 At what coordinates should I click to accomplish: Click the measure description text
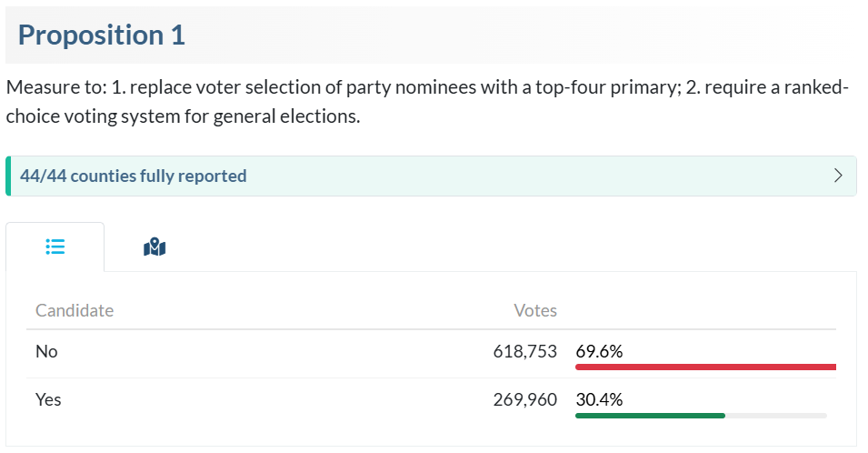tap(427, 102)
